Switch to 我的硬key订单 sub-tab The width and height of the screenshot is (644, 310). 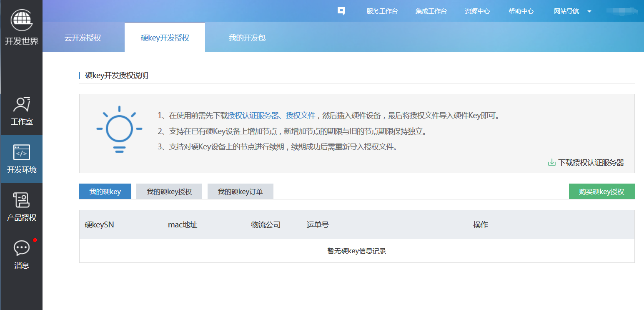(x=241, y=192)
